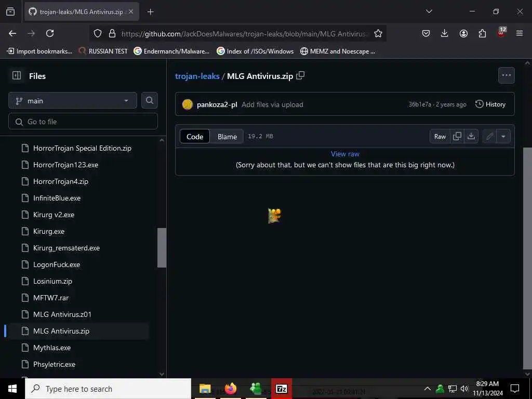Open the Add files via upload commit message
The height and width of the screenshot is (399, 532).
pos(272,104)
